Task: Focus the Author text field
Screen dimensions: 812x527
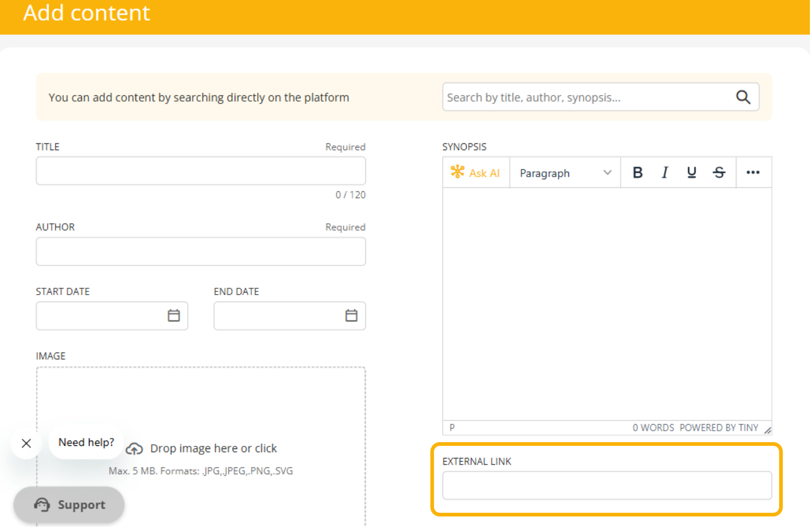Action: click(200, 251)
